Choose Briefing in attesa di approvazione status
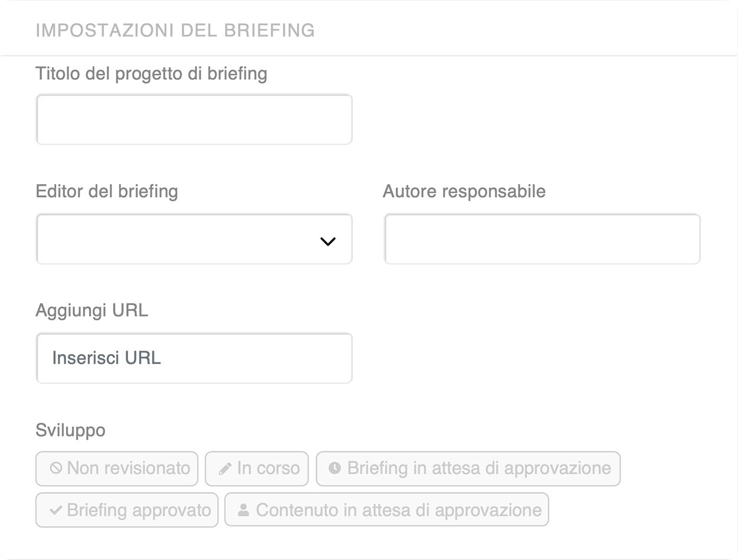Viewport: 738px width, 560px height. tap(468, 469)
